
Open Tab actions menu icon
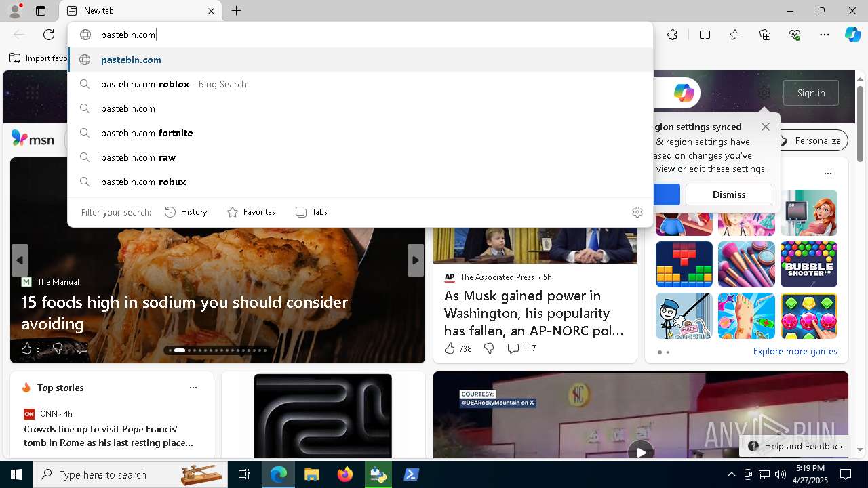pos(41,11)
